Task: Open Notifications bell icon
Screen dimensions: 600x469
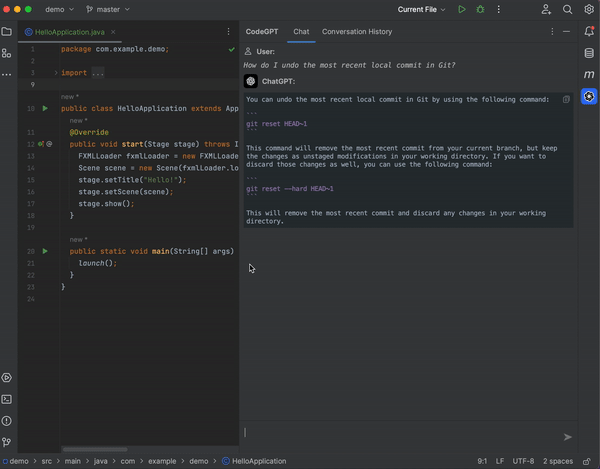Action: [x=589, y=31]
